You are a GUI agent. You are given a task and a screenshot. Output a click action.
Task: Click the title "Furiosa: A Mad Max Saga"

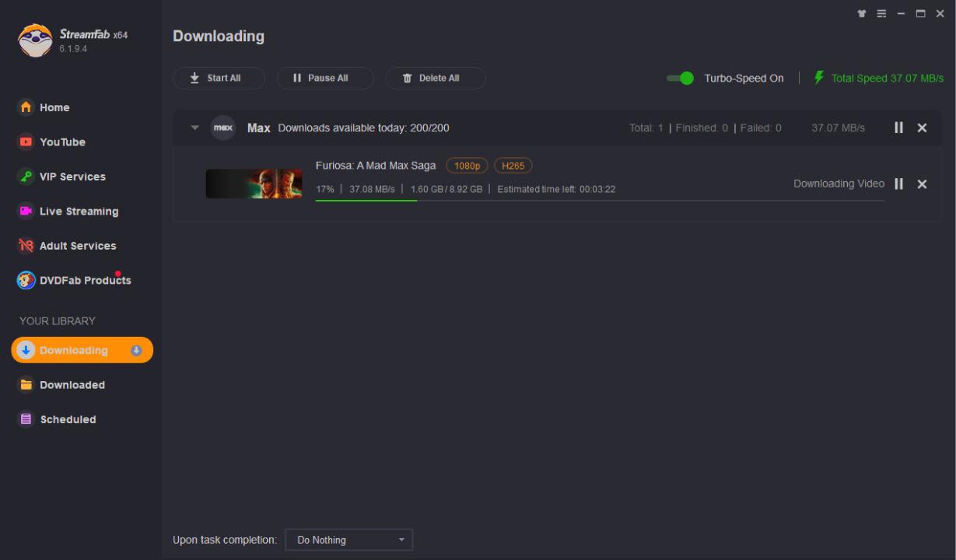click(x=376, y=166)
